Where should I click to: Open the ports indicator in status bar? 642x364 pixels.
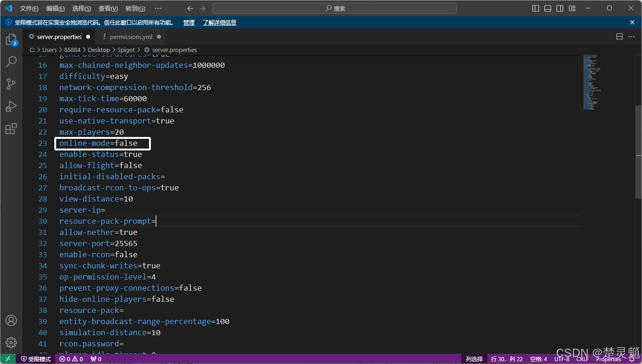(96, 359)
